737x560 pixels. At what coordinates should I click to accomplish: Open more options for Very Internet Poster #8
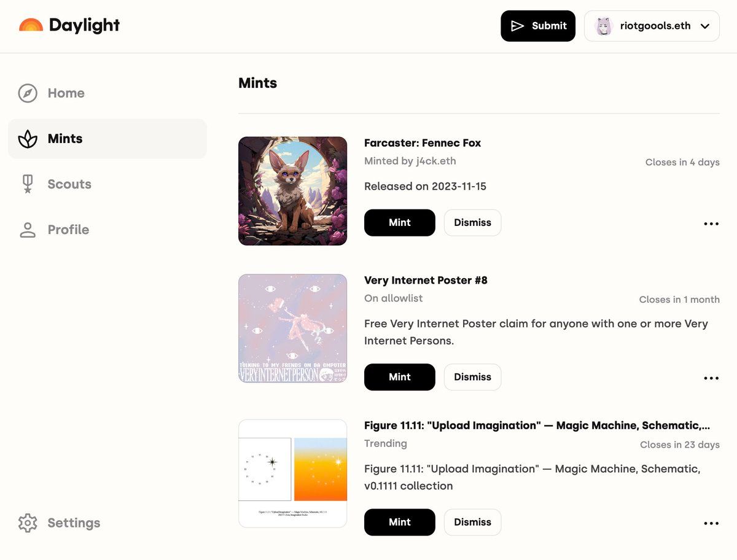(711, 378)
